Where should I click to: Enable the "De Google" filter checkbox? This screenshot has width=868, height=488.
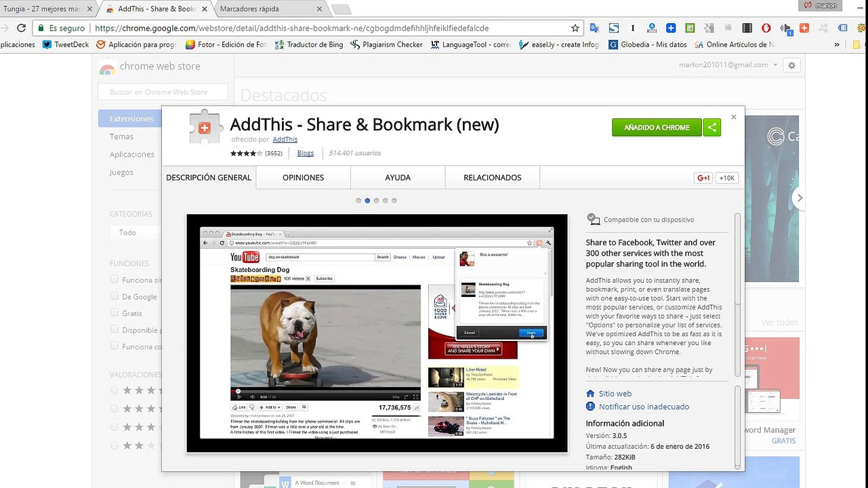[115, 296]
